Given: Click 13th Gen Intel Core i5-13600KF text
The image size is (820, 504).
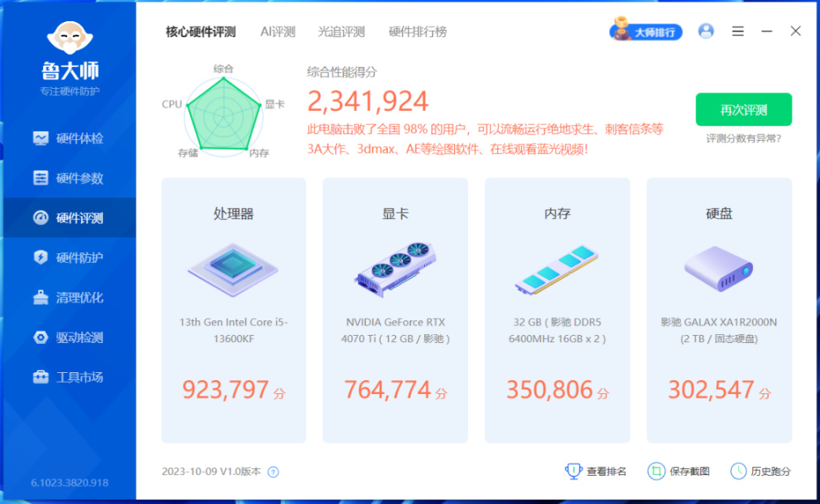Looking at the screenshot, I should [x=233, y=330].
